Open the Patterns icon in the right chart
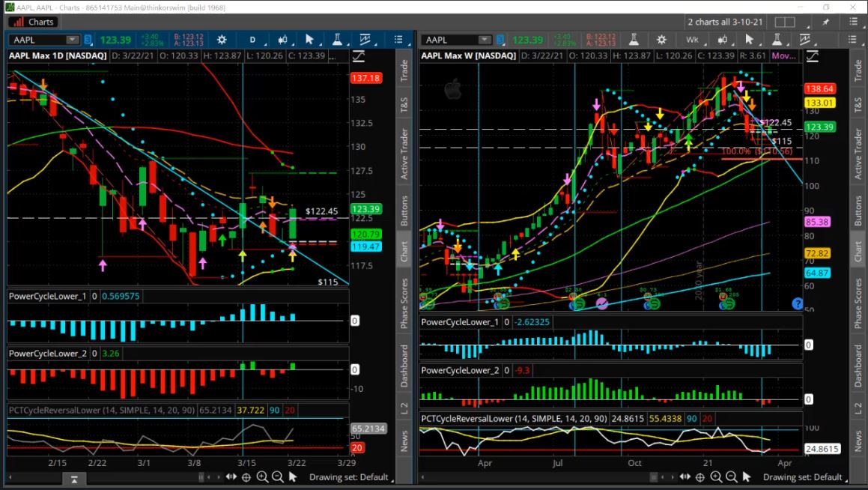 click(805, 39)
